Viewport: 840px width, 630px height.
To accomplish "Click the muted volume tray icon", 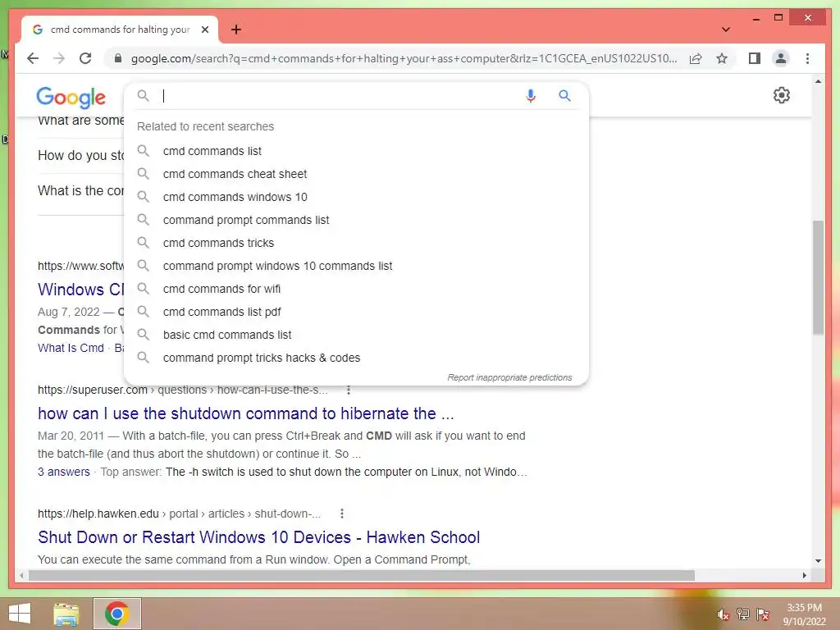I will pos(723,614).
